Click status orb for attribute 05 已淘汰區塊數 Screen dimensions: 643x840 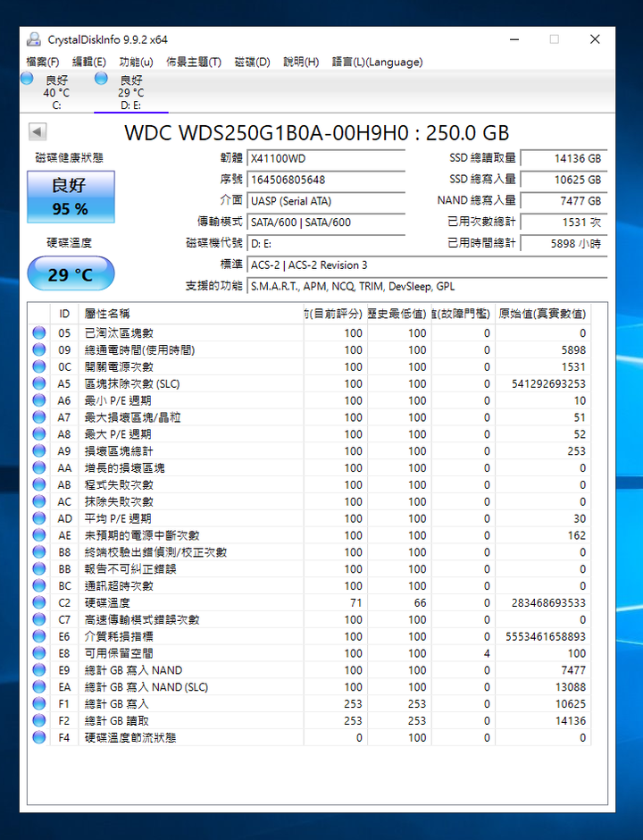click(x=39, y=332)
